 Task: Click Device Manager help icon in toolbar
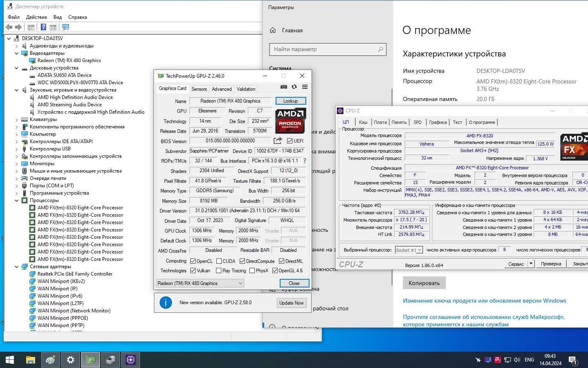[x=43, y=27]
